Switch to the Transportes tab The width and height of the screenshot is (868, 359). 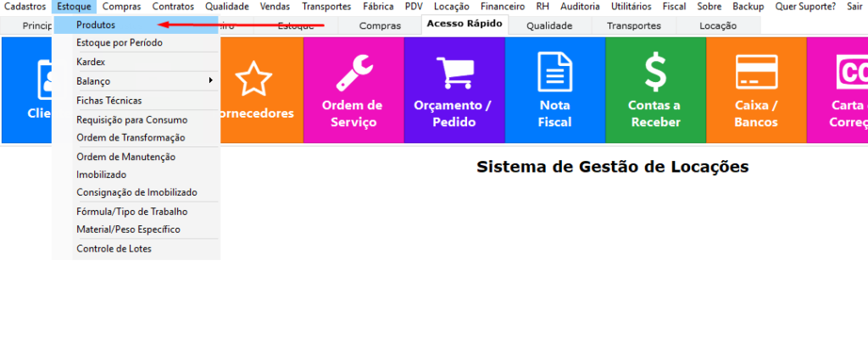(x=634, y=25)
